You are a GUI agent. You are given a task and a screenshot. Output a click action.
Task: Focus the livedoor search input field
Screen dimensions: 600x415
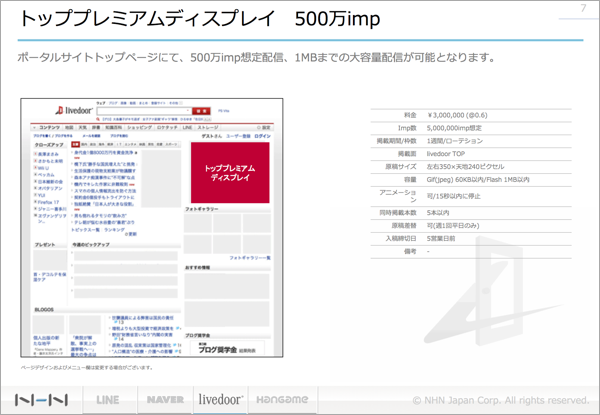(x=144, y=111)
